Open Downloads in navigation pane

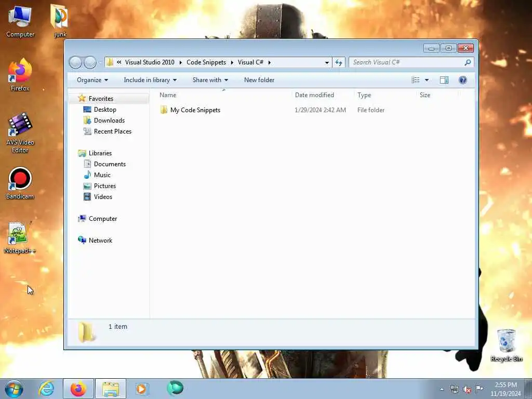point(109,121)
